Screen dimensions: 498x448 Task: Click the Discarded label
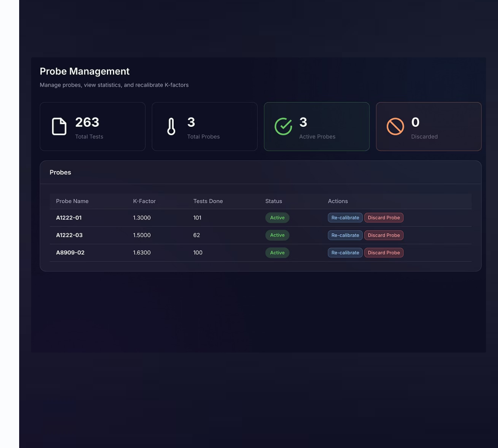click(x=424, y=137)
